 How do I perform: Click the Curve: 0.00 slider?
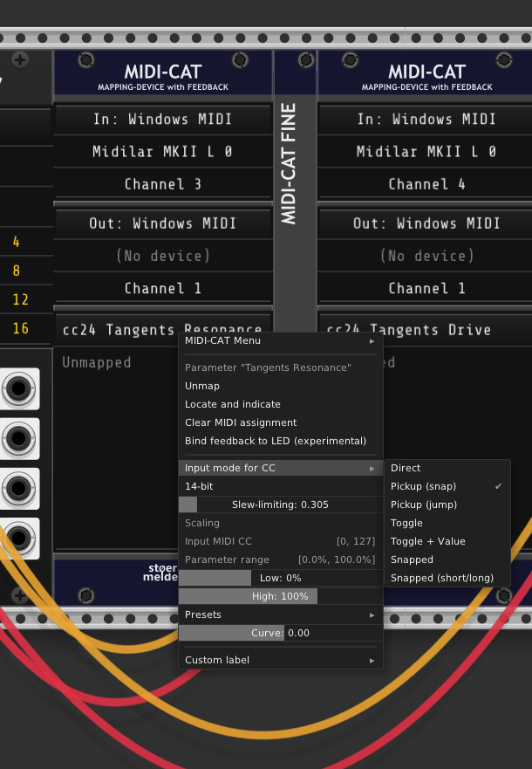coord(280,633)
